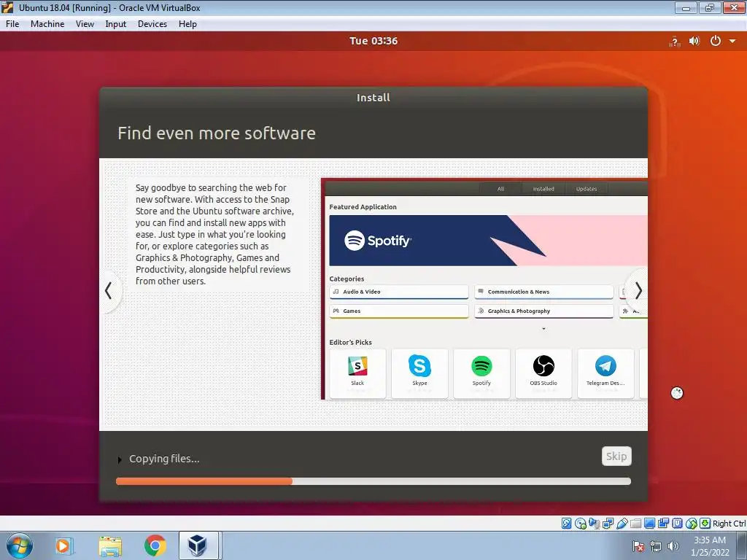Click the VirtualBox CPU status icon
Screen dimensions: 747x560
677,524
